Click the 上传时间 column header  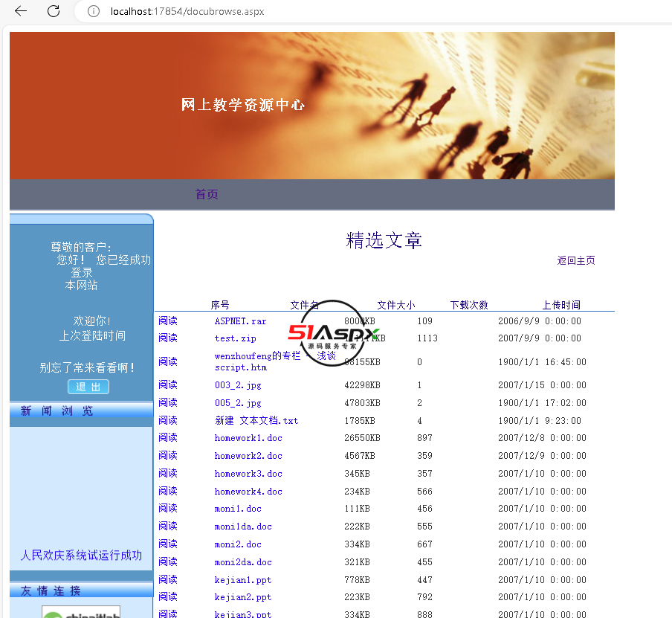pos(561,305)
